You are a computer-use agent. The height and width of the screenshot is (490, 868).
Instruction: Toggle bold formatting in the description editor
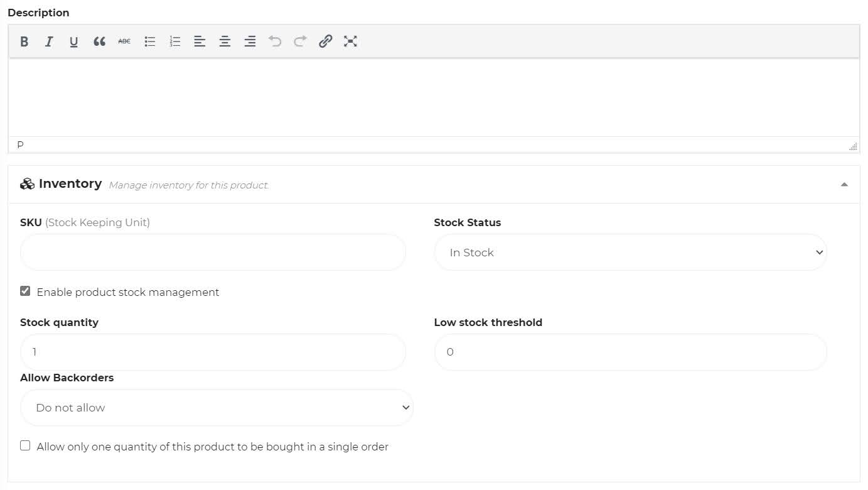[x=24, y=41]
